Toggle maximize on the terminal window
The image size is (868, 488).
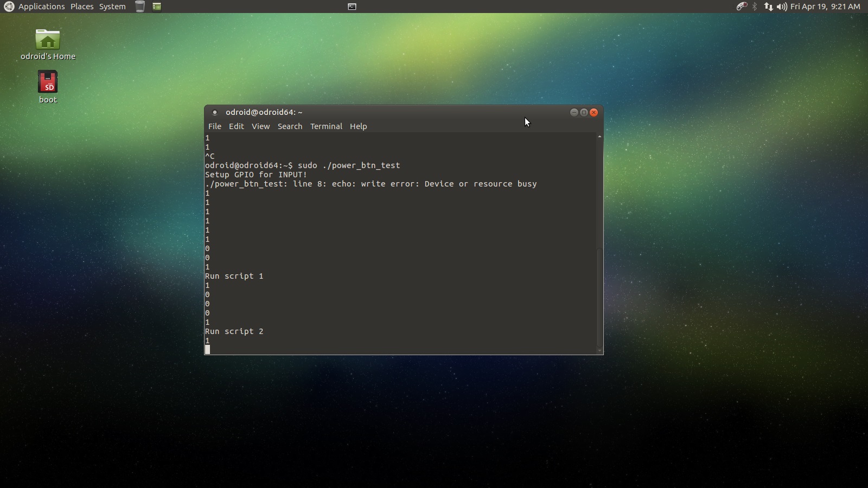(584, 112)
